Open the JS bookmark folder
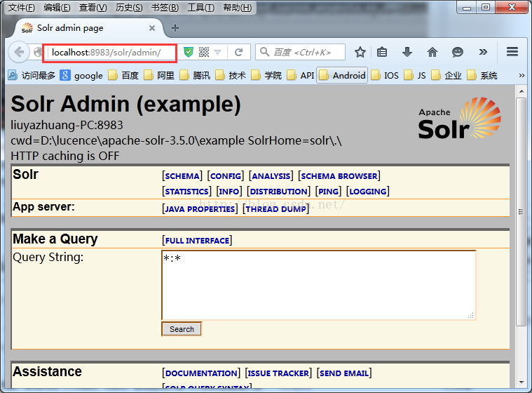Viewport: 532px width, 393px height. [415, 75]
